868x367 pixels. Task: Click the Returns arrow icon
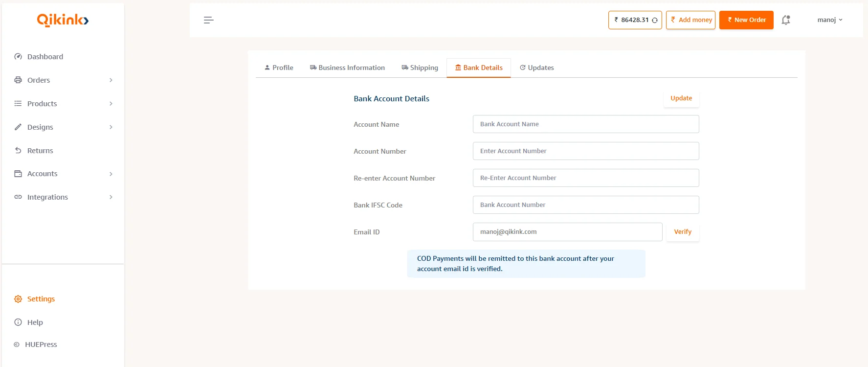[18, 151]
